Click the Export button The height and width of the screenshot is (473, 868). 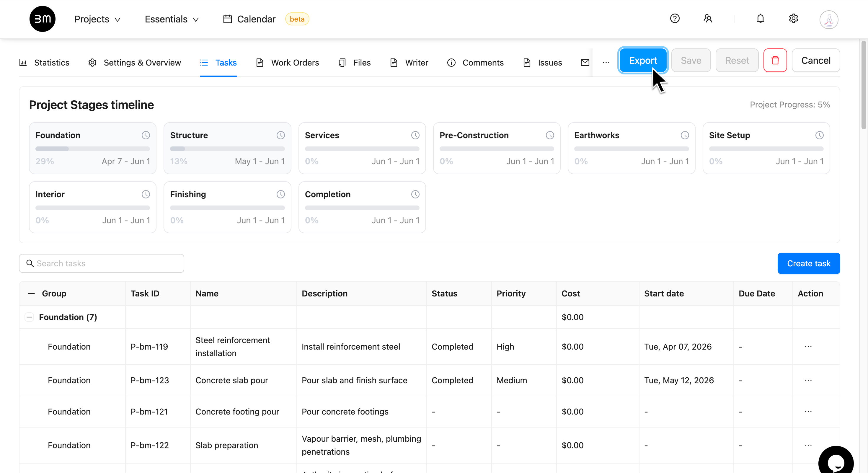[642, 60]
